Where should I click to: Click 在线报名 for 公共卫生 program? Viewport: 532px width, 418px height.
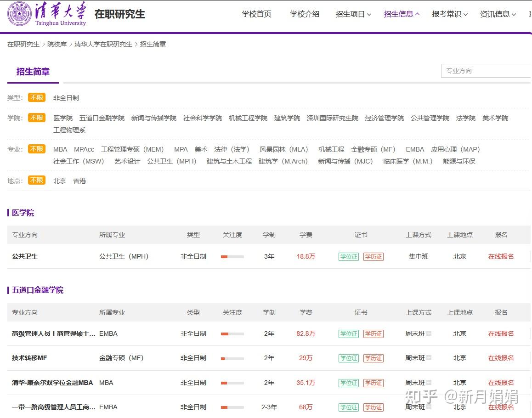[501, 256]
